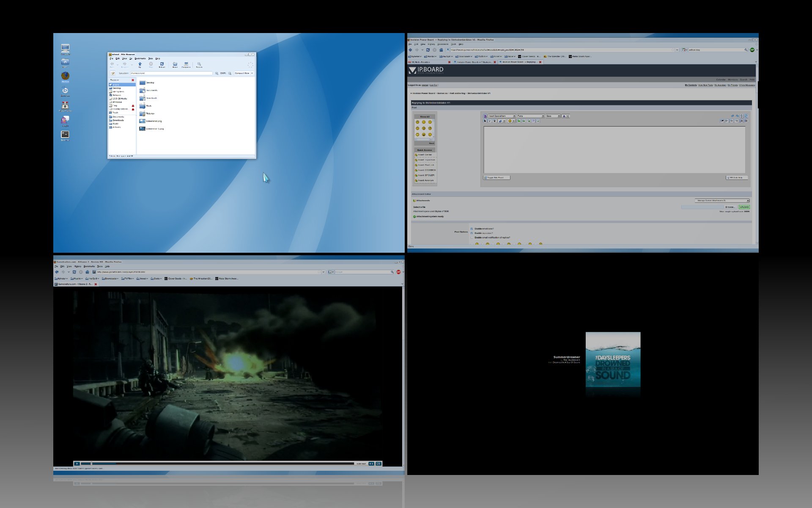Open the History menu in IP.Board Firefox window
Screen dimensions: 812x508
coord(431,44)
